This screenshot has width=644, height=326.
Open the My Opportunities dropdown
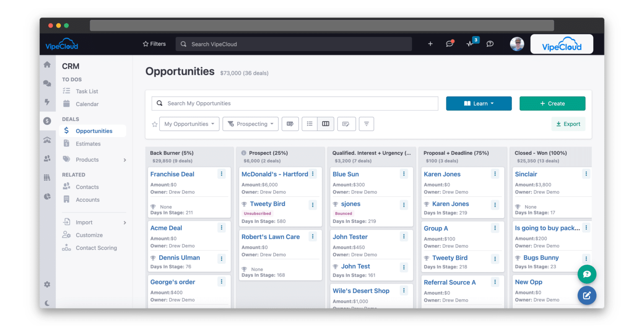189,124
